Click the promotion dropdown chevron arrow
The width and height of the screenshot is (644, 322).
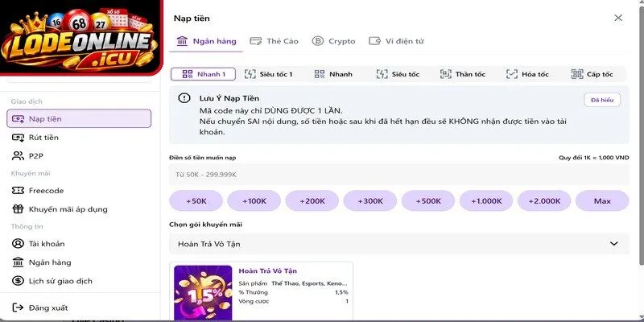(x=613, y=244)
